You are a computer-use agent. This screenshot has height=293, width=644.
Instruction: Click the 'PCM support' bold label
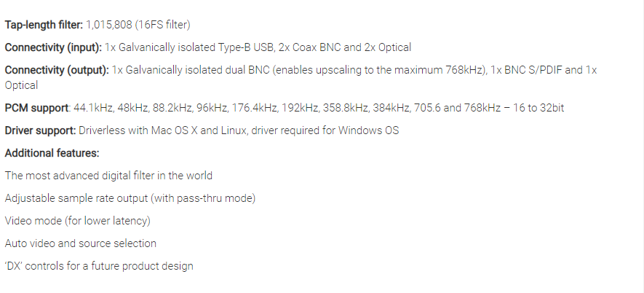[x=36, y=108]
